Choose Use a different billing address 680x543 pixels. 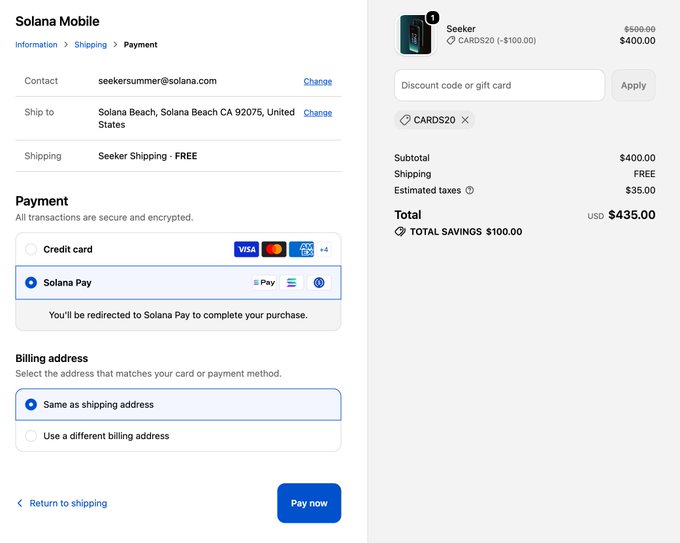pyautogui.click(x=178, y=436)
